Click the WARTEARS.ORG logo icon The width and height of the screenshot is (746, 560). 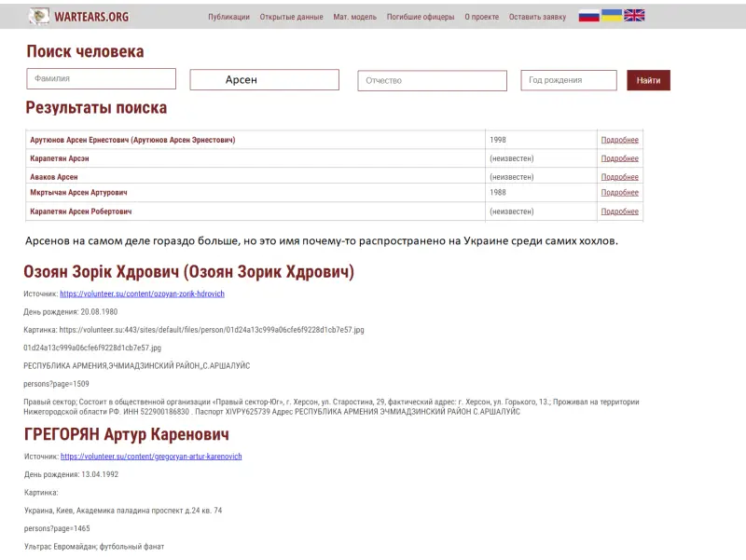click(x=39, y=16)
